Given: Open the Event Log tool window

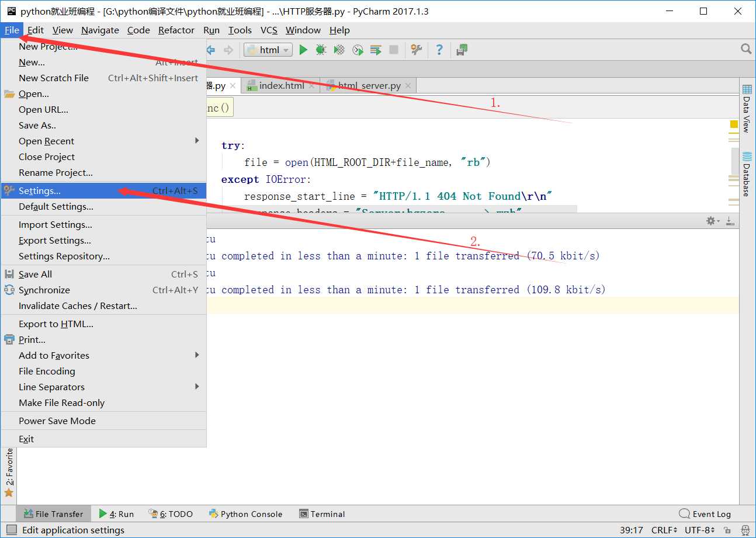Looking at the screenshot, I should (x=705, y=514).
